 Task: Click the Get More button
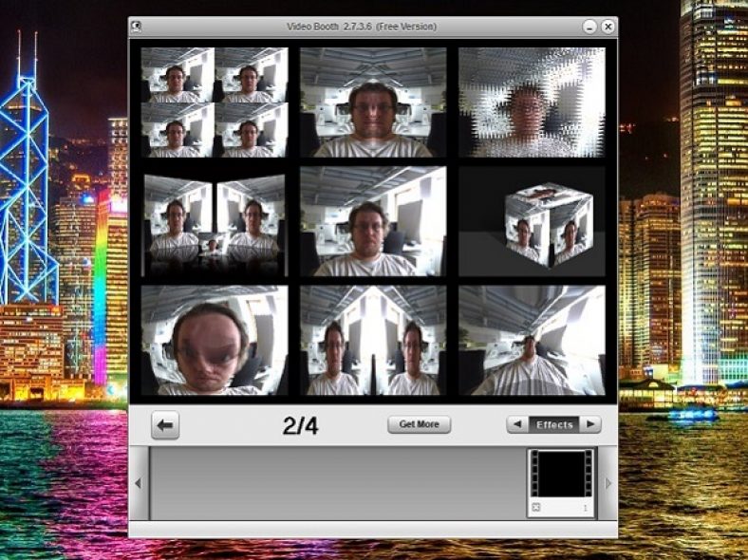click(x=419, y=424)
